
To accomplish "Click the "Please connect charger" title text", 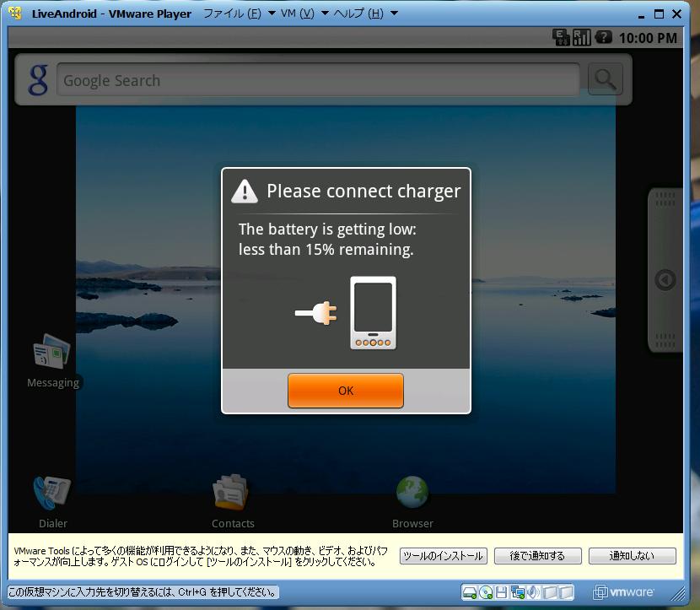I will (x=363, y=192).
